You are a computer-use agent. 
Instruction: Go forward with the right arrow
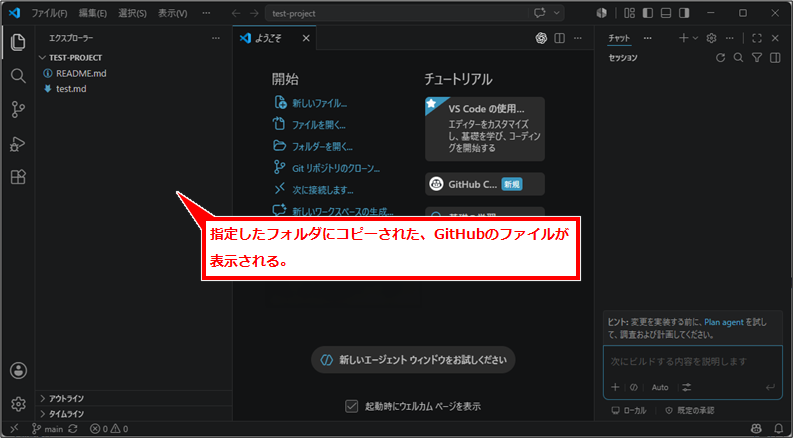click(x=254, y=14)
